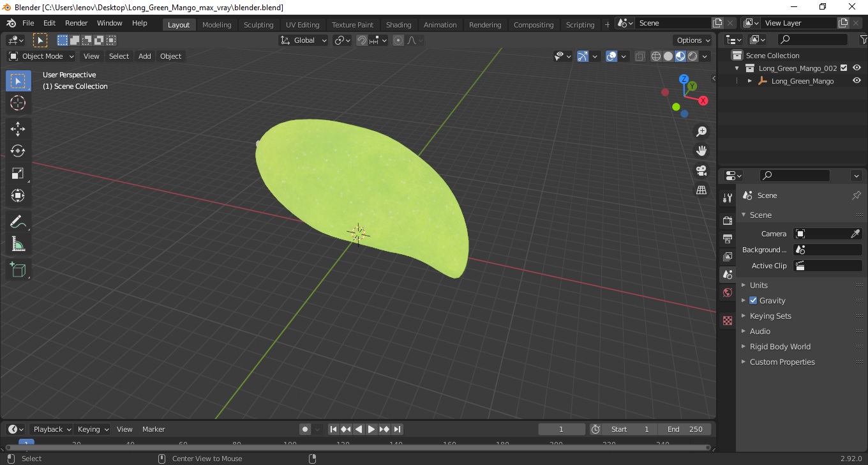
Task: Open the World properties tab
Action: pyautogui.click(x=728, y=293)
